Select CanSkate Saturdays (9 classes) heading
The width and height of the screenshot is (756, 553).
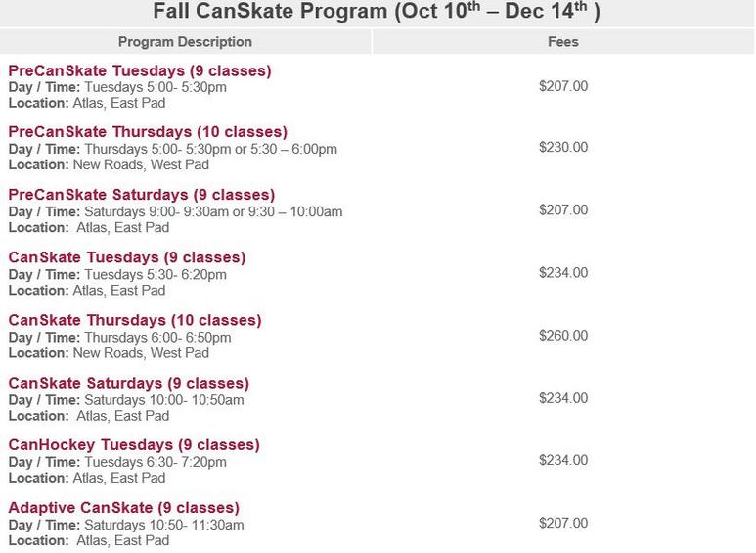(x=129, y=383)
